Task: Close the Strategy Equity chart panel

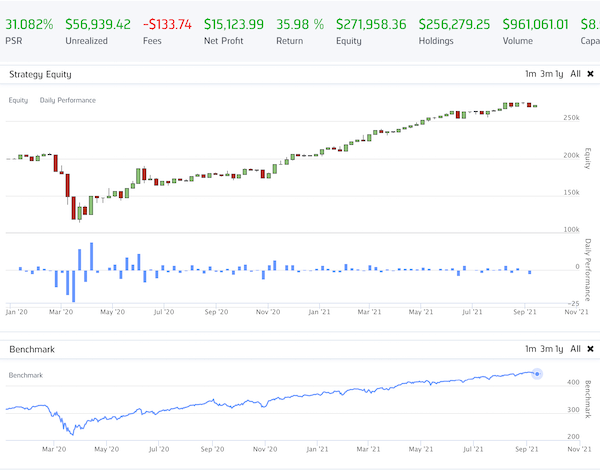Action: [x=590, y=74]
